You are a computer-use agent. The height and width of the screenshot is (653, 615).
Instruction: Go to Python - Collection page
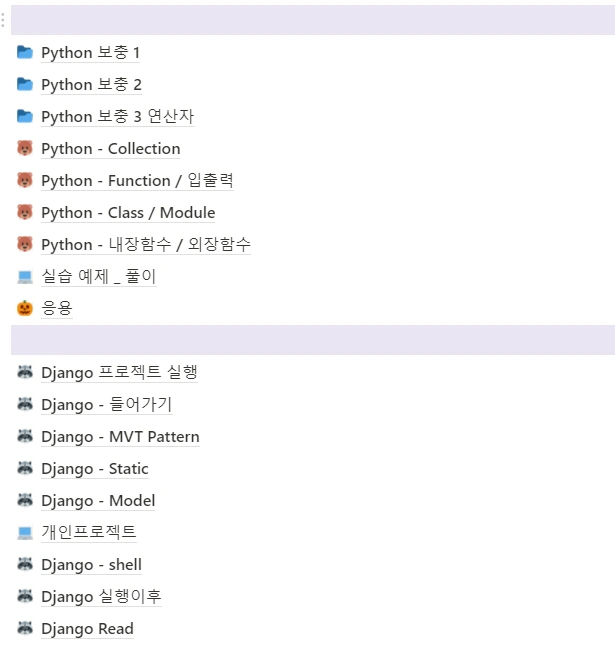click(110, 149)
